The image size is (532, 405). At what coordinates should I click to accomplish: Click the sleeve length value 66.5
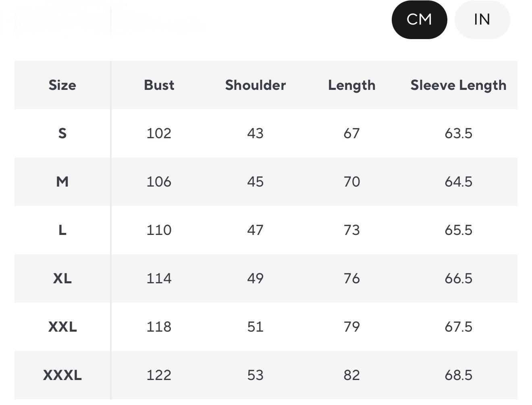pyautogui.click(x=458, y=278)
